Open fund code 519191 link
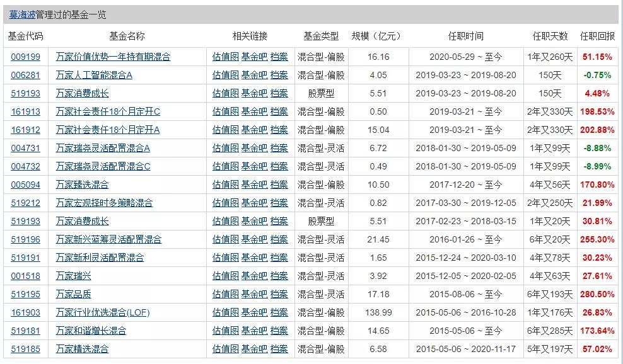The image size is (623, 364). click(x=25, y=258)
